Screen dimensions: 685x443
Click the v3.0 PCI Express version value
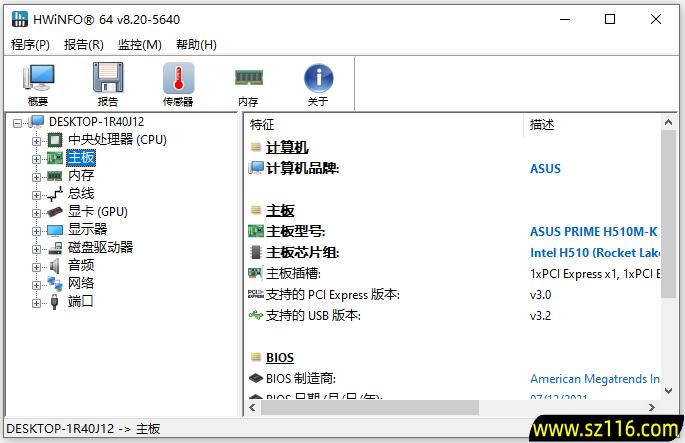[x=540, y=294]
